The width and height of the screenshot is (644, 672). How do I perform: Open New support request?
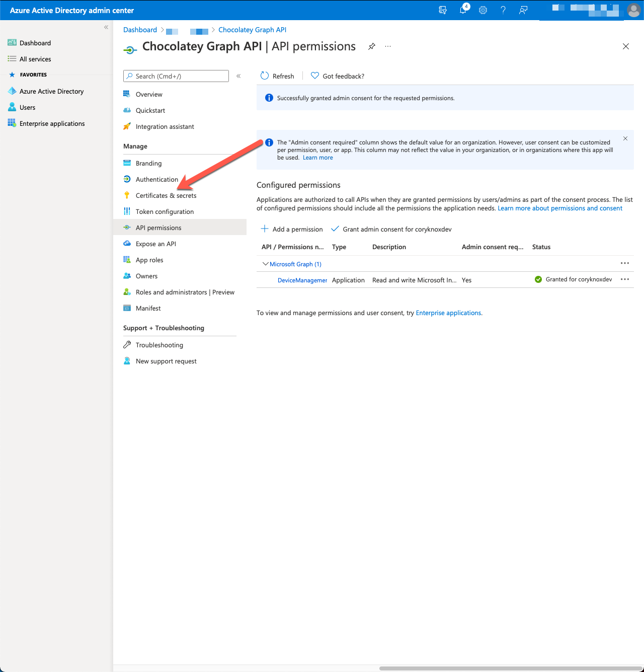[166, 361]
